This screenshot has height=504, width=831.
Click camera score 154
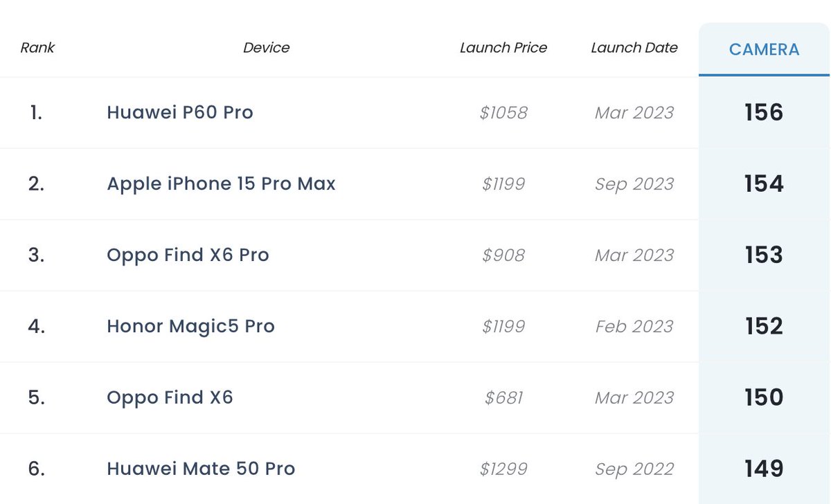(764, 183)
